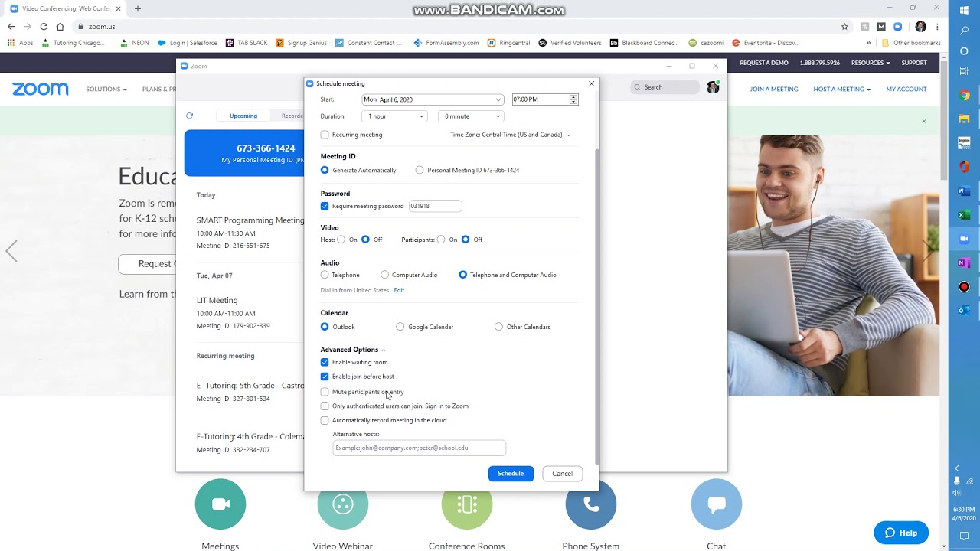Select Personal Meeting ID radio option
This screenshot has width=980, height=551.
[x=420, y=170]
